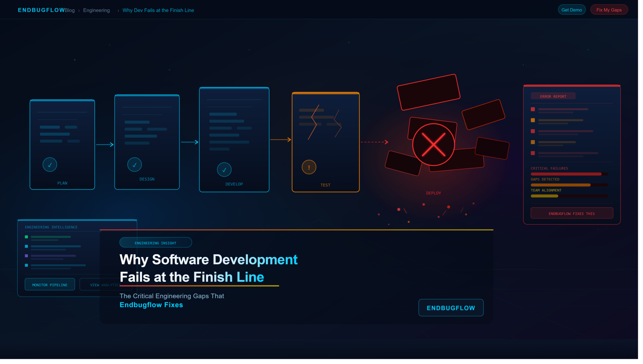Screen dimensions: 643x364
Task: Open the TEST stage card with cracks
Action: (x=326, y=142)
